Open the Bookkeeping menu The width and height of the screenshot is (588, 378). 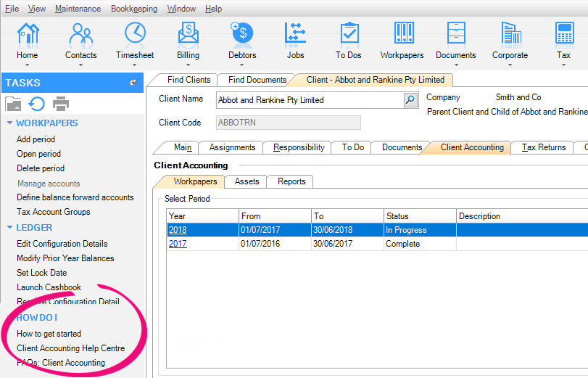point(134,9)
